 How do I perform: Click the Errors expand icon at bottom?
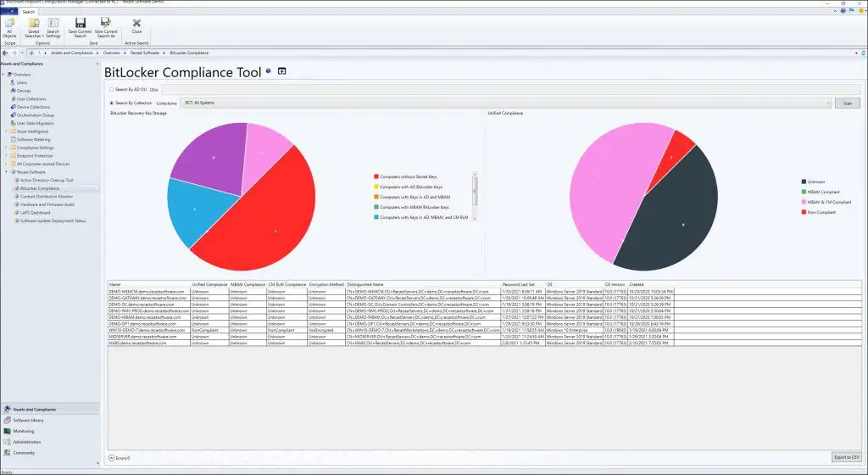tap(111, 458)
